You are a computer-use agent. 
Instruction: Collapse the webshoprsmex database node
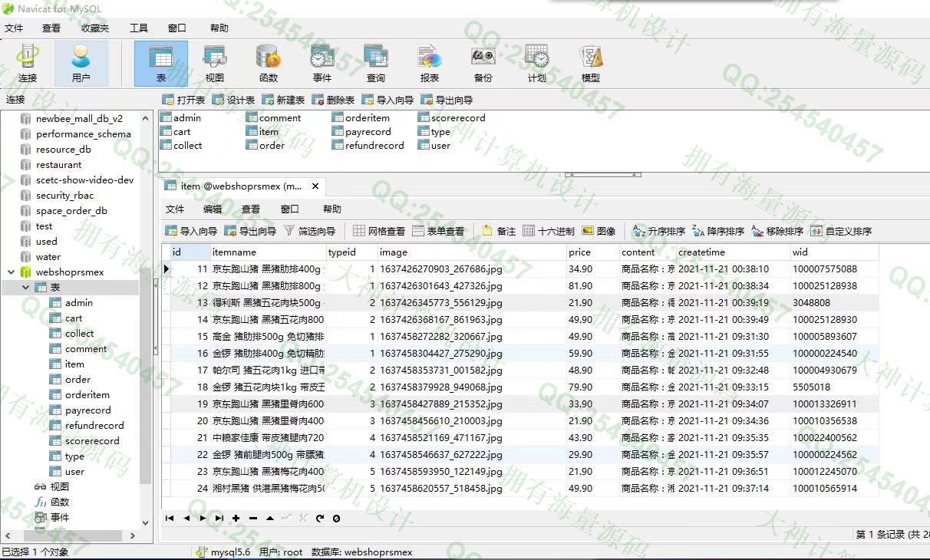(x=11, y=272)
